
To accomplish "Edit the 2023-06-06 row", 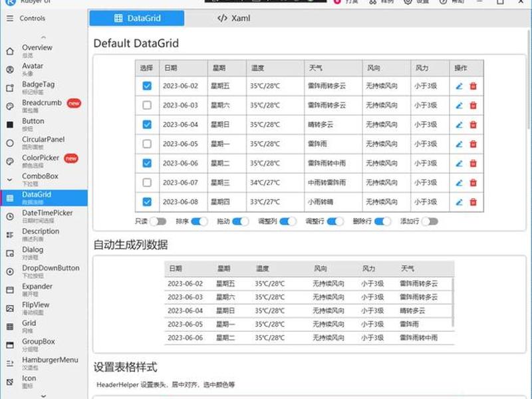I will coord(459,164).
